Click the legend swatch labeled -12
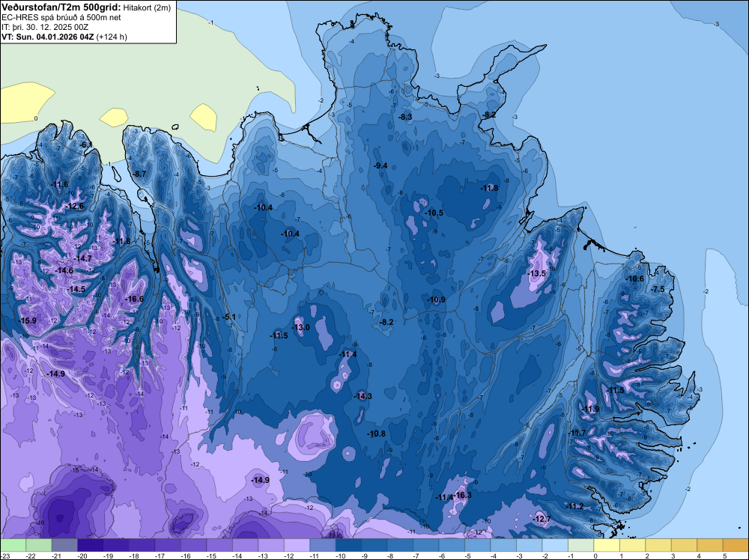The height and width of the screenshot is (560, 749). point(296,545)
